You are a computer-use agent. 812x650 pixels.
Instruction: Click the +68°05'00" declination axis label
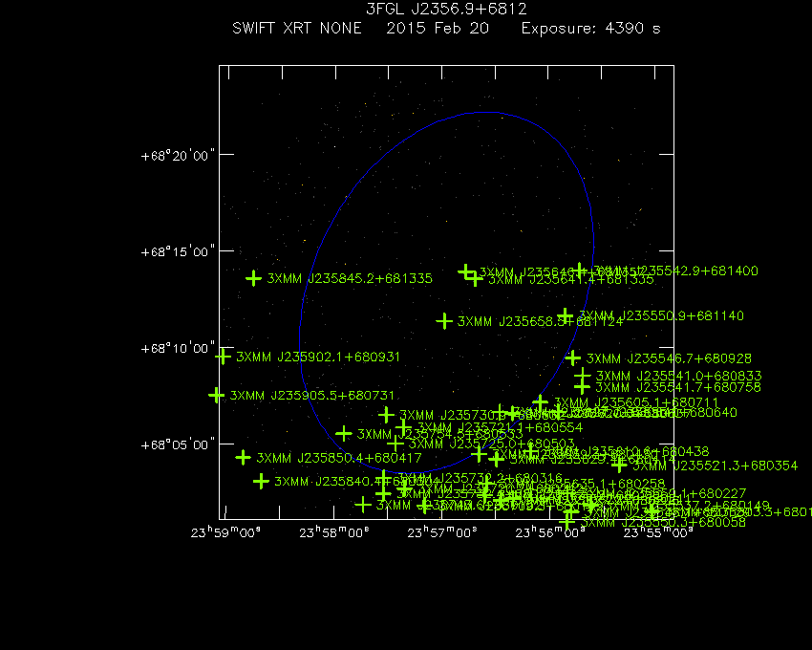coord(178,444)
